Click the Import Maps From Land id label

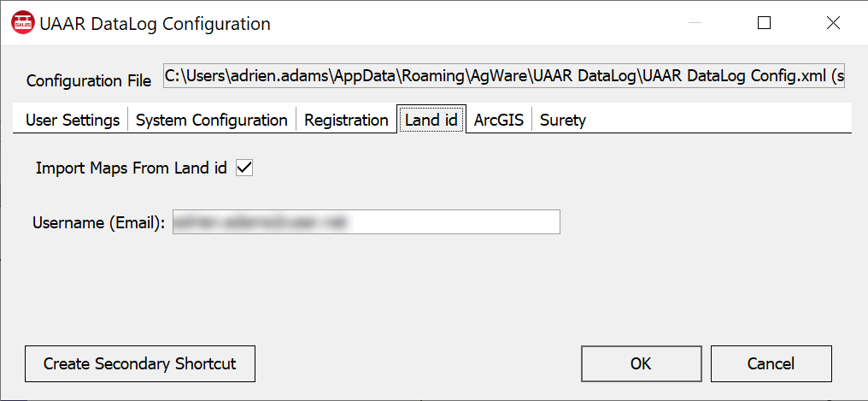coord(132,168)
